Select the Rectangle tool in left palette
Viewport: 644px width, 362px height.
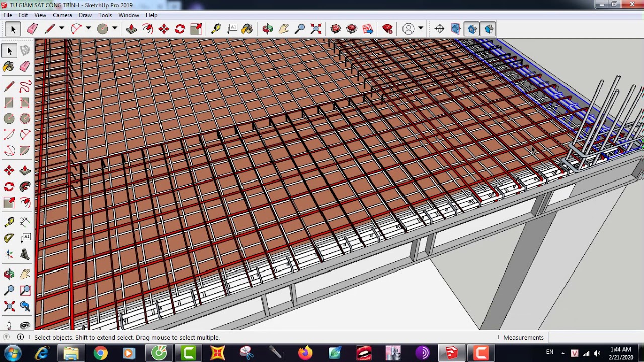pos(9,103)
